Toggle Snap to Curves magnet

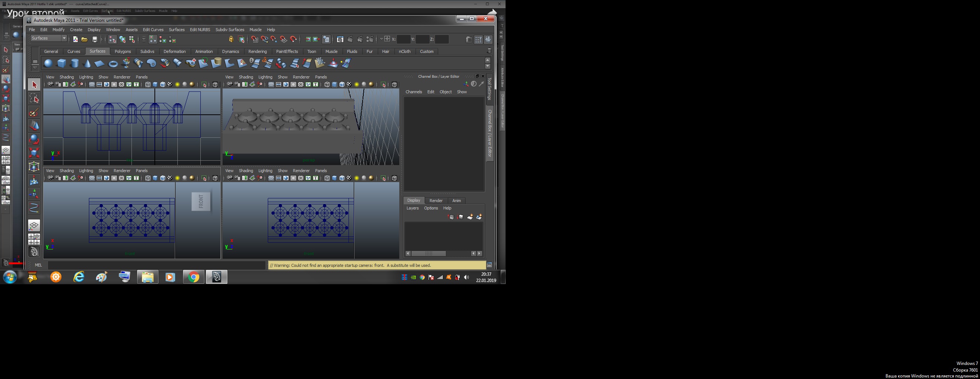click(x=264, y=39)
